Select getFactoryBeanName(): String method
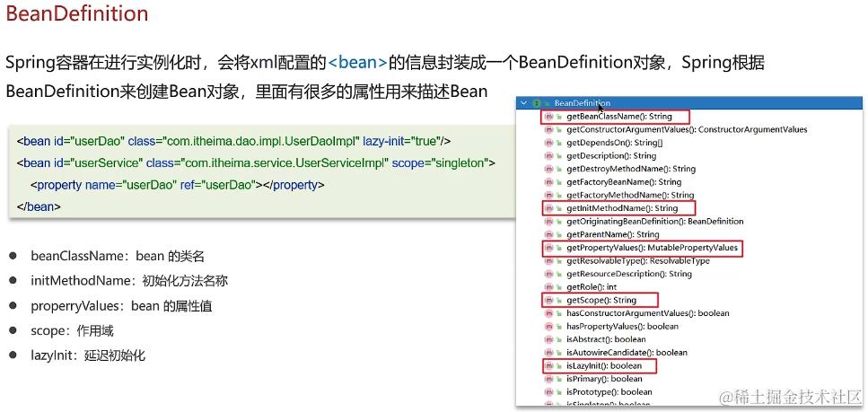The width and height of the screenshot is (868, 412). [624, 181]
